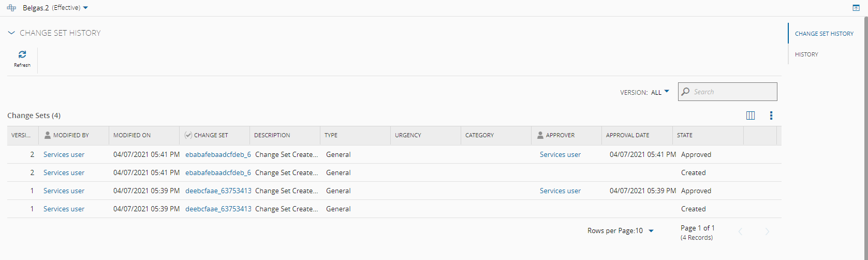868x260 pixels.
Task: Open the Rows per Page dropdown
Action: click(651, 231)
